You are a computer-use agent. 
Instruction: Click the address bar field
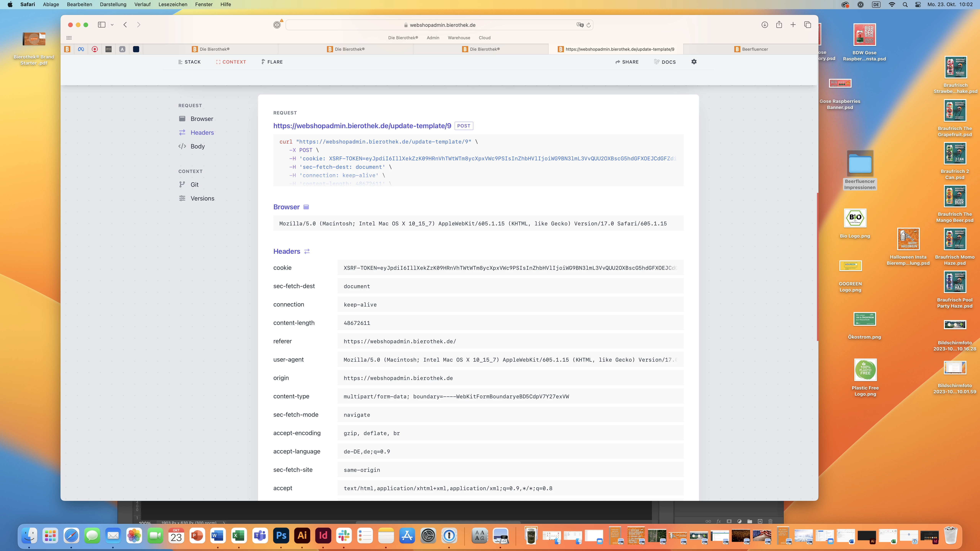point(439,25)
